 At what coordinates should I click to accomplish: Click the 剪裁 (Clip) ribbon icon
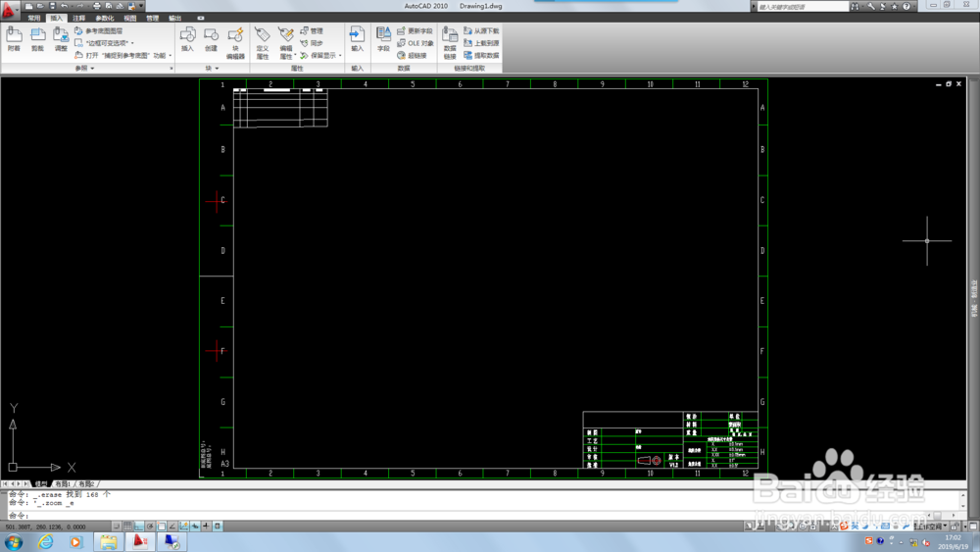click(x=37, y=39)
